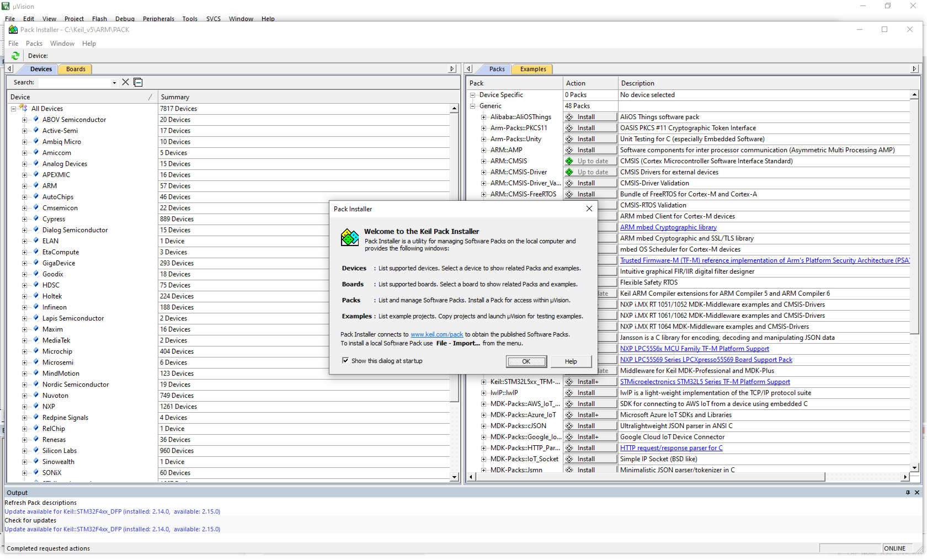
Task: Open the µVision Peripherals menu
Action: coord(158,19)
